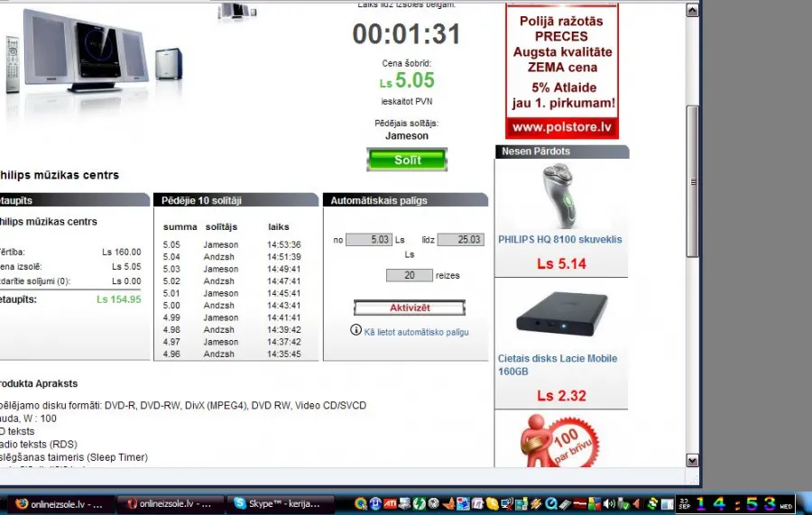Image resolution: width=812 pixels, height=515 pixels.
Task: Click the hard disk price Ls 2.32
Action: point(561,396)
